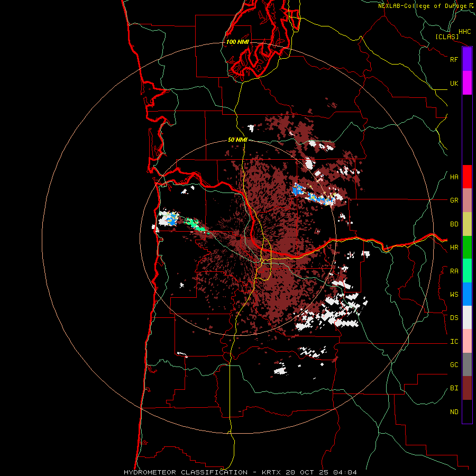The width and height of the screenshot is (476, 476).
Task: Click the HHC product label
Action: tap(464, 32)
